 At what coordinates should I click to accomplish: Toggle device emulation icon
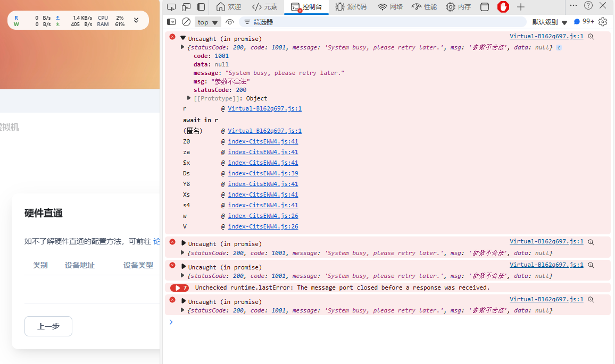point(186,7)
